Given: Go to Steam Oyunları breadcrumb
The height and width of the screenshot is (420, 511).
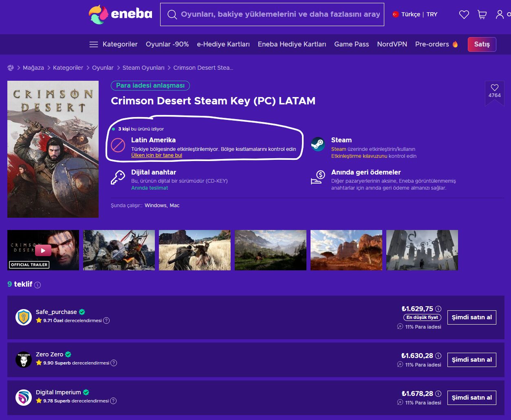Looking at the screenshot, I should 143,68.
